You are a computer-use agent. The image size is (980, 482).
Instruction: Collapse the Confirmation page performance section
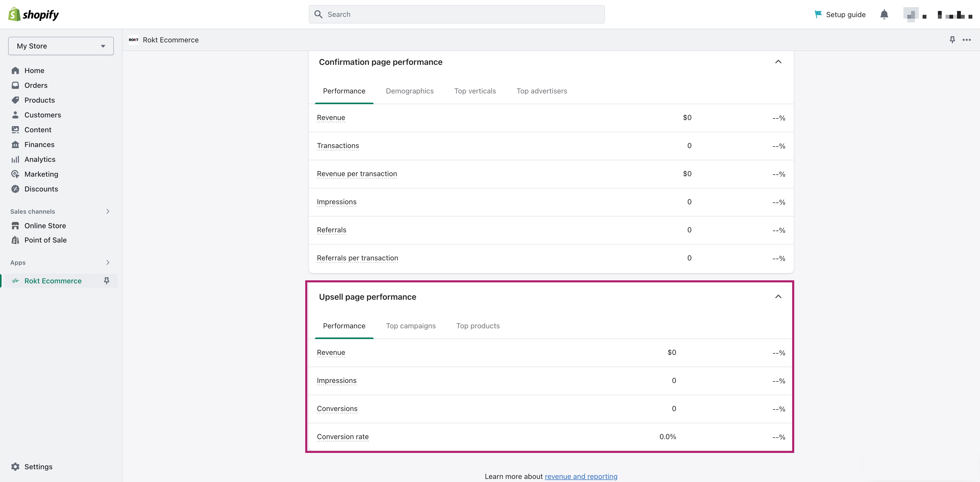click(779, 62)
